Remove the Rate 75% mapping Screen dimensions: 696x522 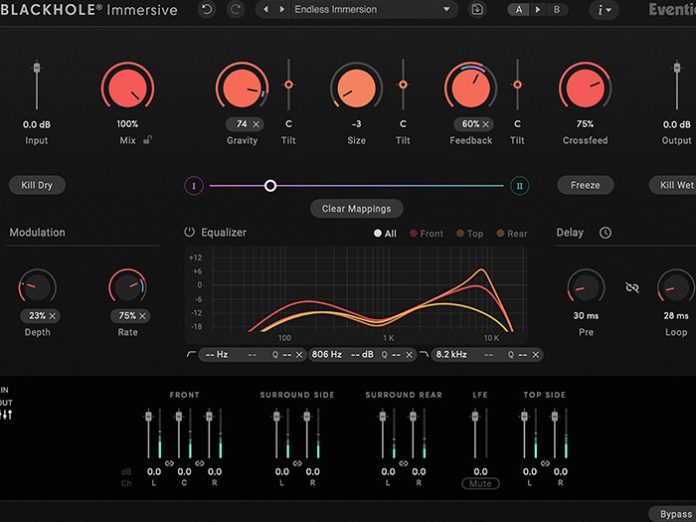pos(142,316)
